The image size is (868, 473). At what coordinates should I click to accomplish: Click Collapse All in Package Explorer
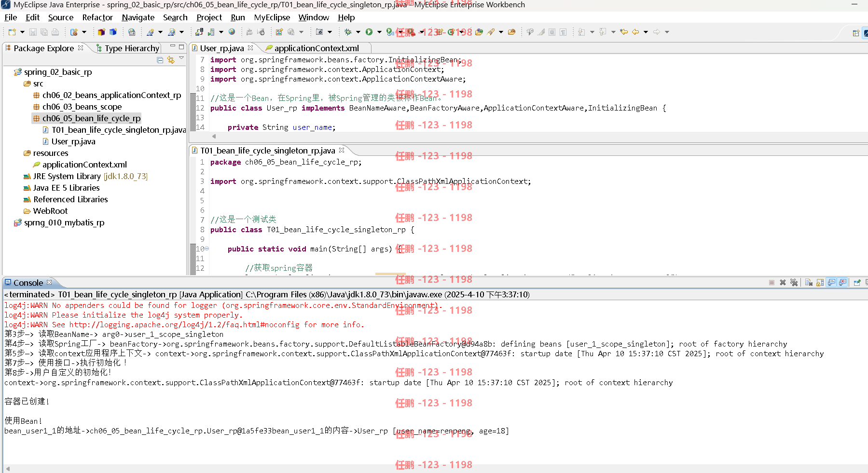tap(160, 60)
